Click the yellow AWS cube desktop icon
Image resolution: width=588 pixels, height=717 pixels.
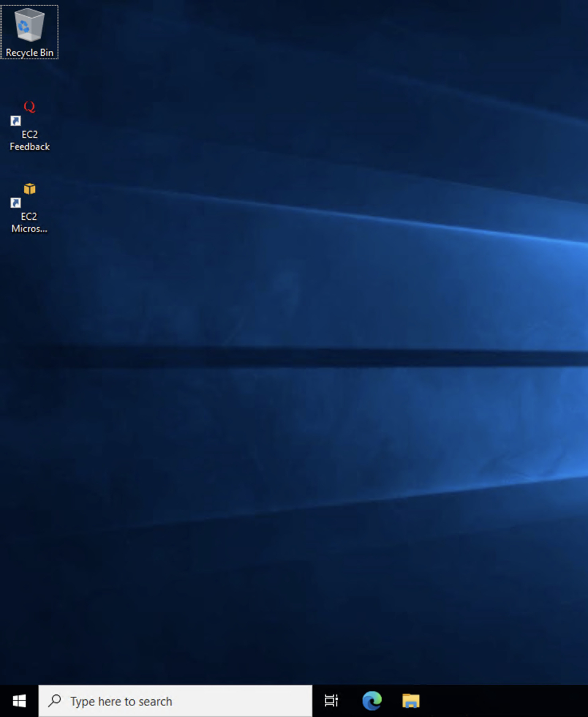point(29,189)
